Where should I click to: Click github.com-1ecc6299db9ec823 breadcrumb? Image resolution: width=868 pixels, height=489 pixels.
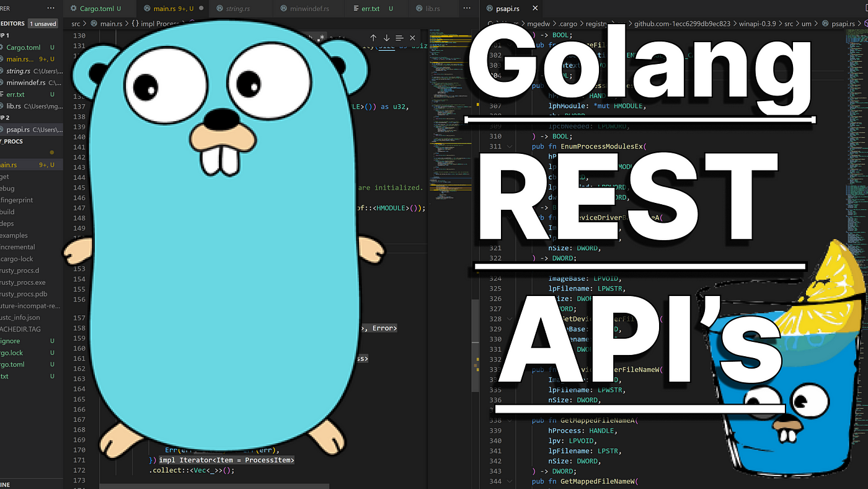pos(683,24)
